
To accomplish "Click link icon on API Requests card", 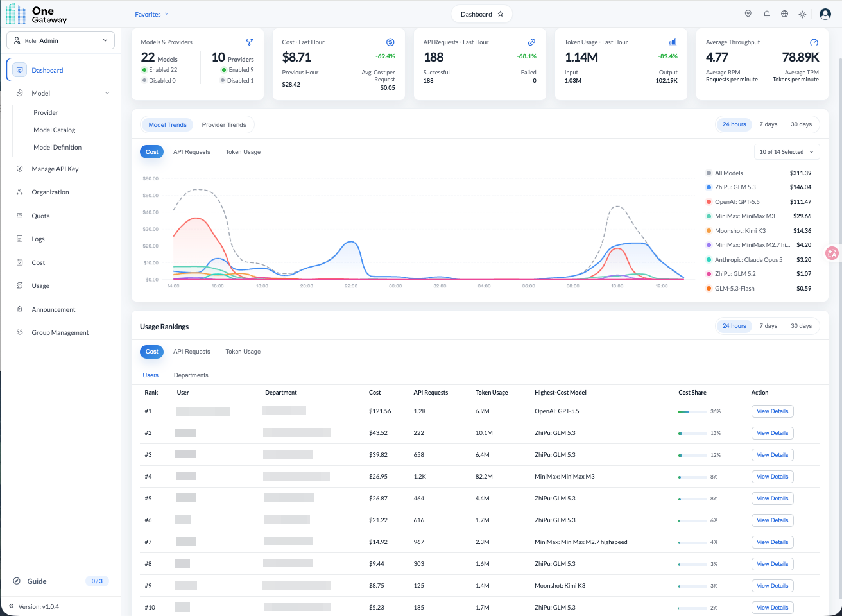I will coord(531,42).
